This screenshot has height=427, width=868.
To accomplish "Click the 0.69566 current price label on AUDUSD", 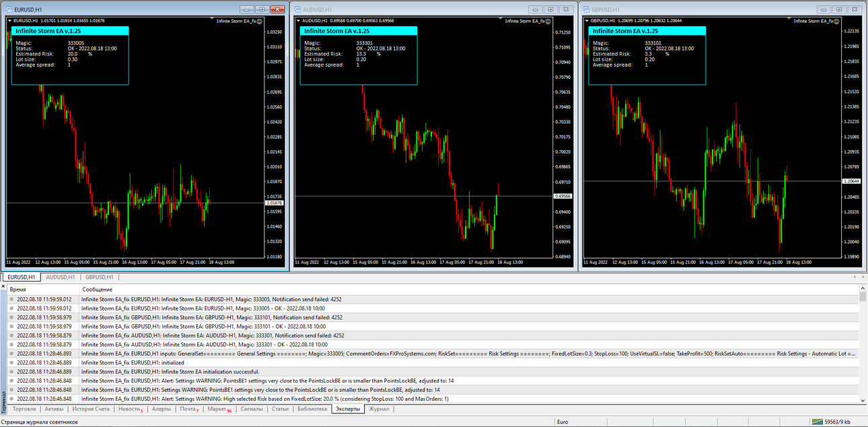I will tap(563, 196).
